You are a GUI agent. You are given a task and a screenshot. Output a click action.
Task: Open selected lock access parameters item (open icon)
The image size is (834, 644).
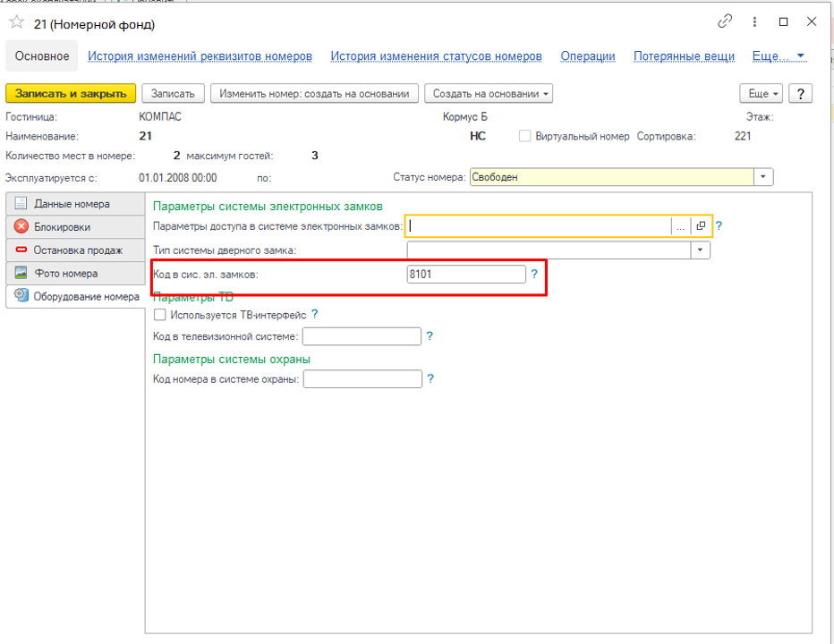click(701, 226)
